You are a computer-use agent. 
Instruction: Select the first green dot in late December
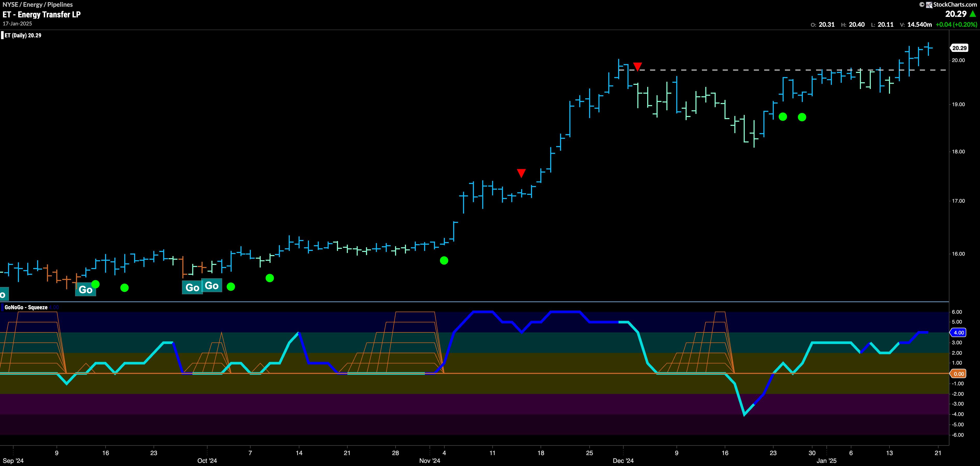[783, 117]
